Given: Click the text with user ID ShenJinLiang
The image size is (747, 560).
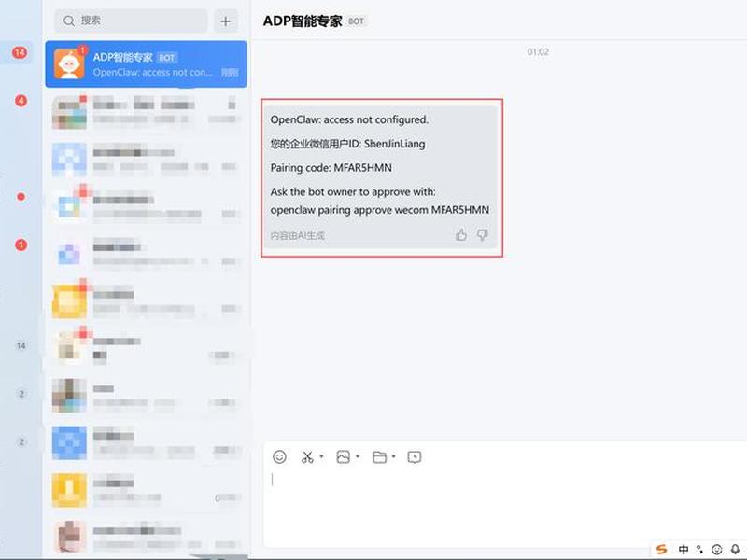Looking at the screenshot, I should pos(347,144).
